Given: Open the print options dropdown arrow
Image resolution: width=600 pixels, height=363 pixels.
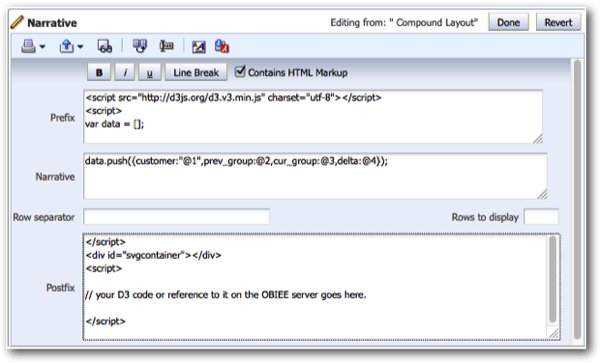Looking at the screenshot, I should pyautogui.click(x=42, y=47).
